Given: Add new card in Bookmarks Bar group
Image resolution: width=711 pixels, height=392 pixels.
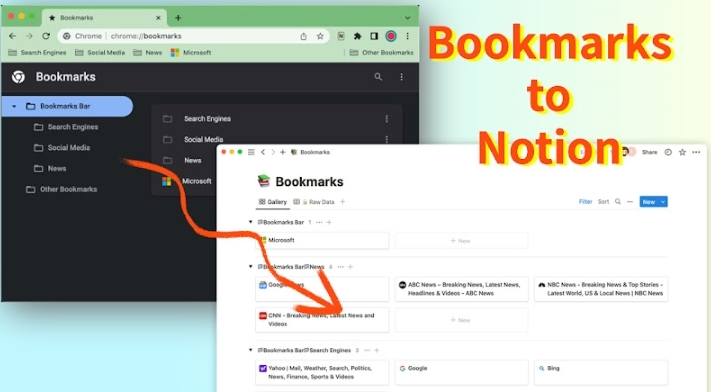Looking at the screenshot, I should point(461,240).
